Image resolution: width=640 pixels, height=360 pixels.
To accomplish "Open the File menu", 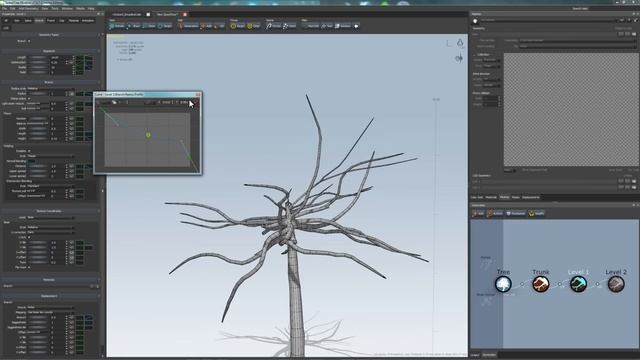I will coord(4,8).
